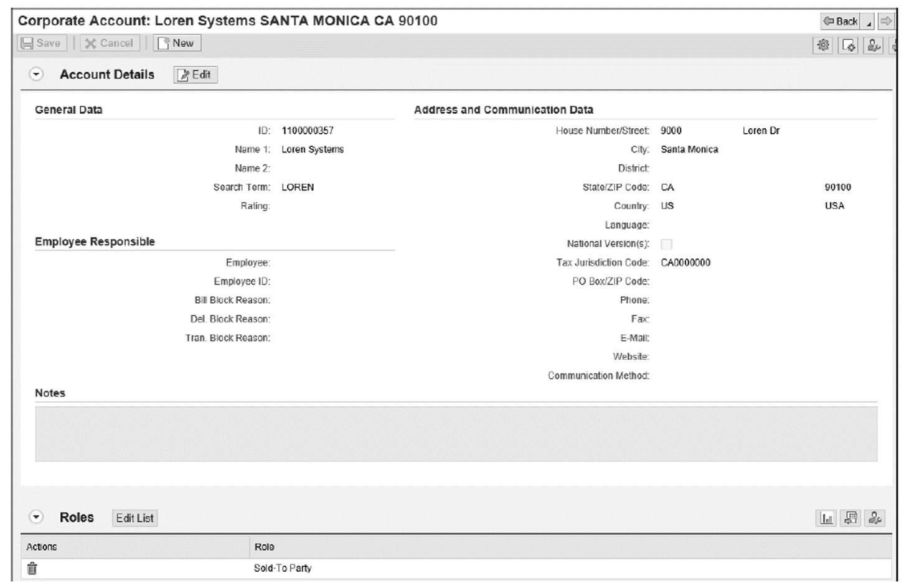Click the Actions column header
This screenshot has width=909, height=588.
point(41,546)
